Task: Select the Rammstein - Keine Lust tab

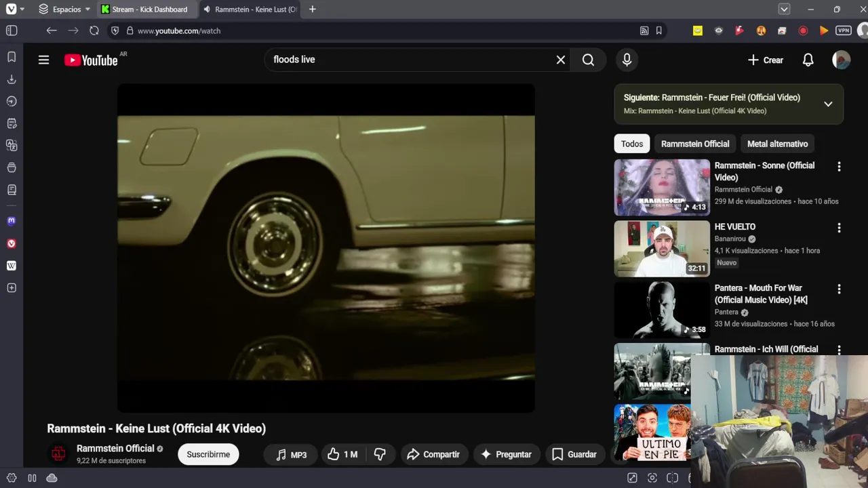Action: click(250, 9)
